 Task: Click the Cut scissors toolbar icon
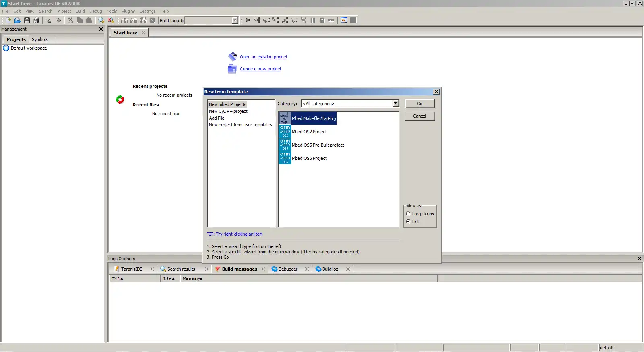click(70, 20)
